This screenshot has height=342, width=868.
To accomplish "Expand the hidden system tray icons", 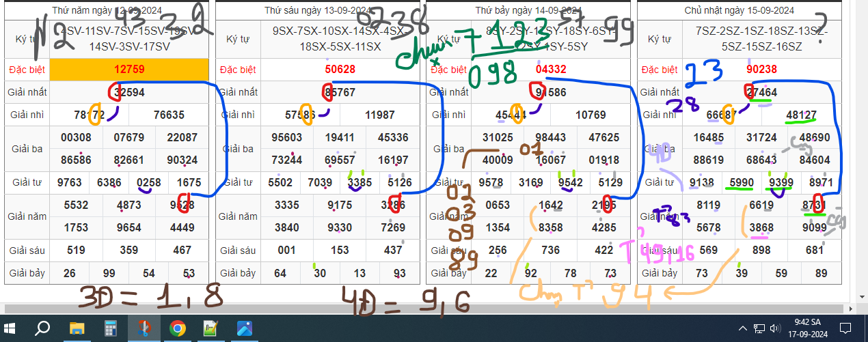I will click(x=744, y=328).
